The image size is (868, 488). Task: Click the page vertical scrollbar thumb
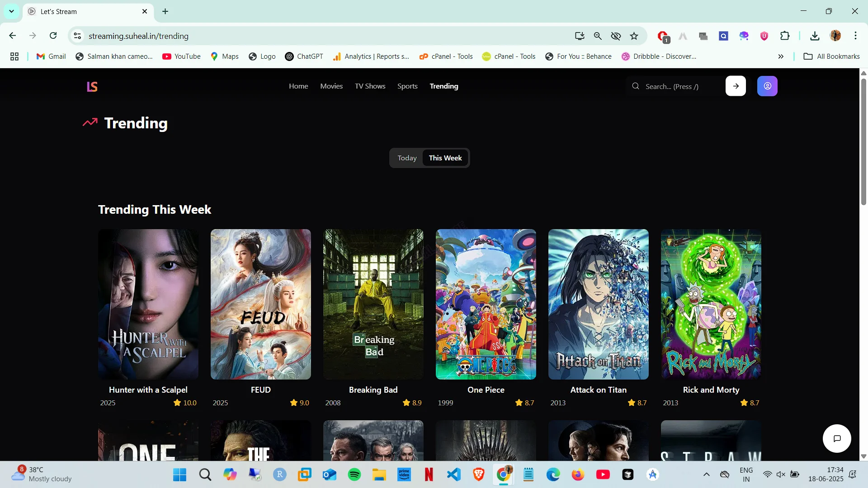[863, 141]
